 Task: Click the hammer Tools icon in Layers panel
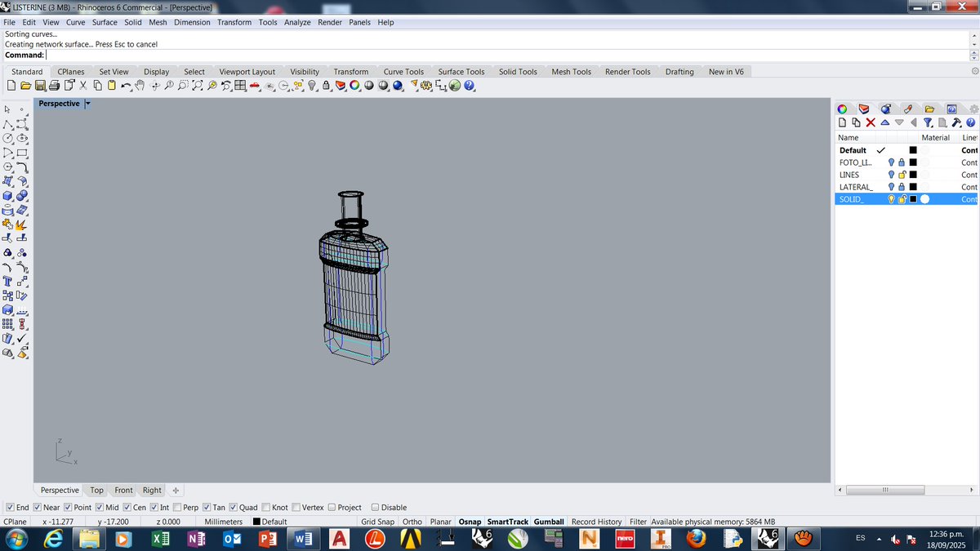tap(956, 122)
